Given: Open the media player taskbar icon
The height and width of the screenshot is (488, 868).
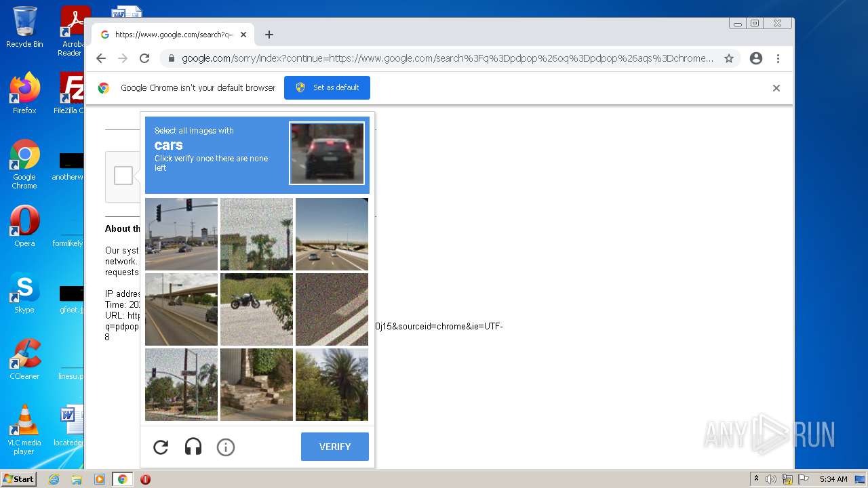Looking at the screenshot, I should click(99, 479).
